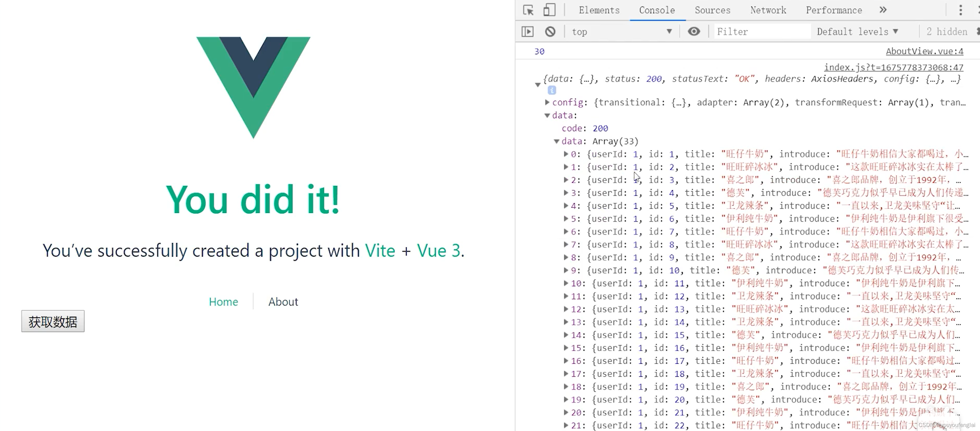This screenshot has width=980, height=431.
Task: Expand array item 13 with id 14
Action: [x=566, y=322]
